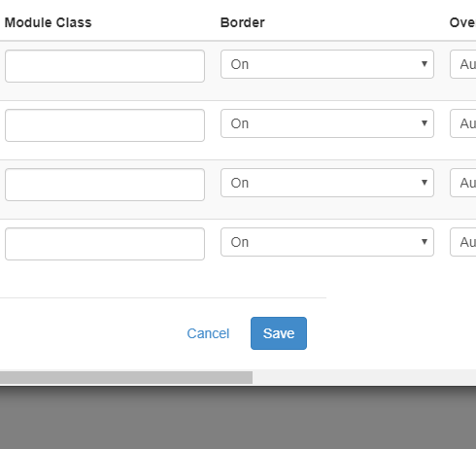Click the Save button
This screenshot has height=449, width=476.
(x=279, y=333)
